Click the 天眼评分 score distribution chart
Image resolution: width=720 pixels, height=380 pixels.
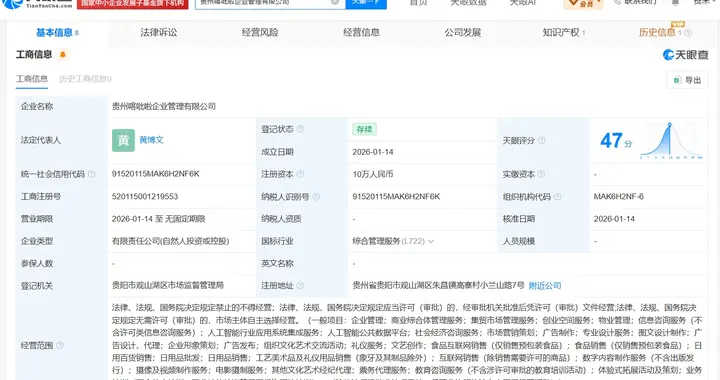[671, 140]
